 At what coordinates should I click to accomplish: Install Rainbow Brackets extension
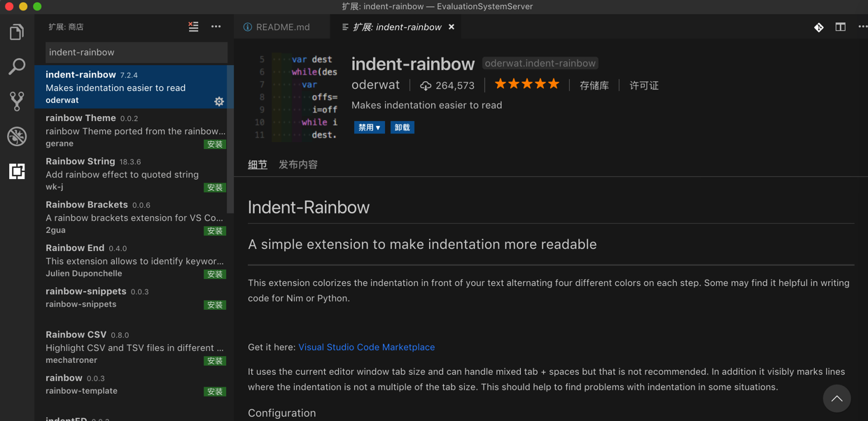pyautogui.click(x=215, y=231)
